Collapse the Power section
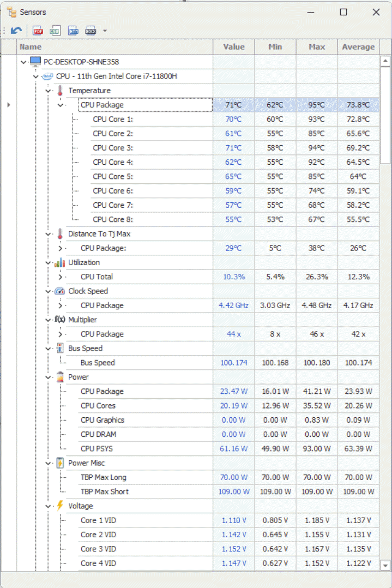The height and width of the screenshot is (588, 392). (x=49, y=377)
